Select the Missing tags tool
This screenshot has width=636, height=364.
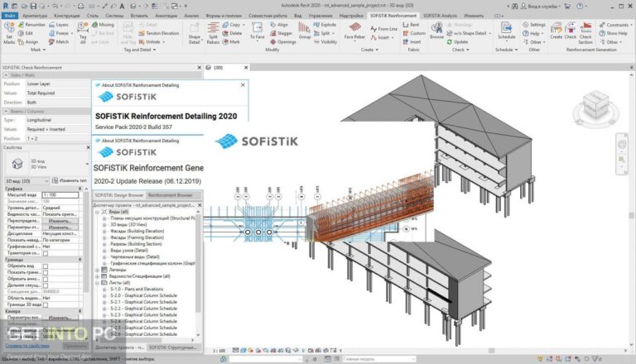pos(103,25)
